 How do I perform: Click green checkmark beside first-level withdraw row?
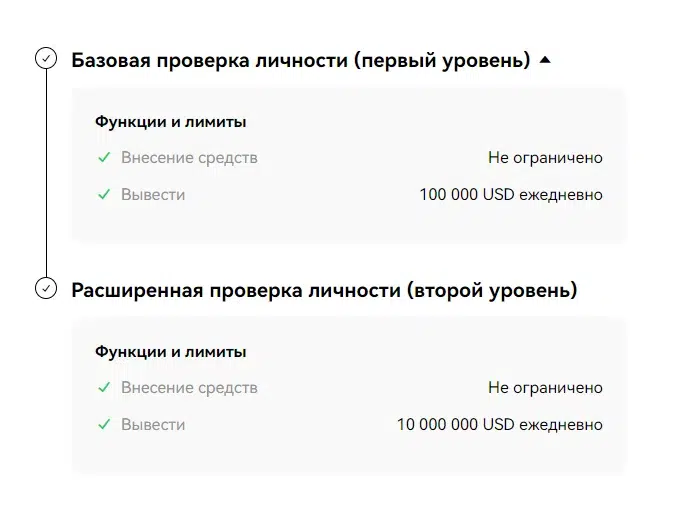104,194
